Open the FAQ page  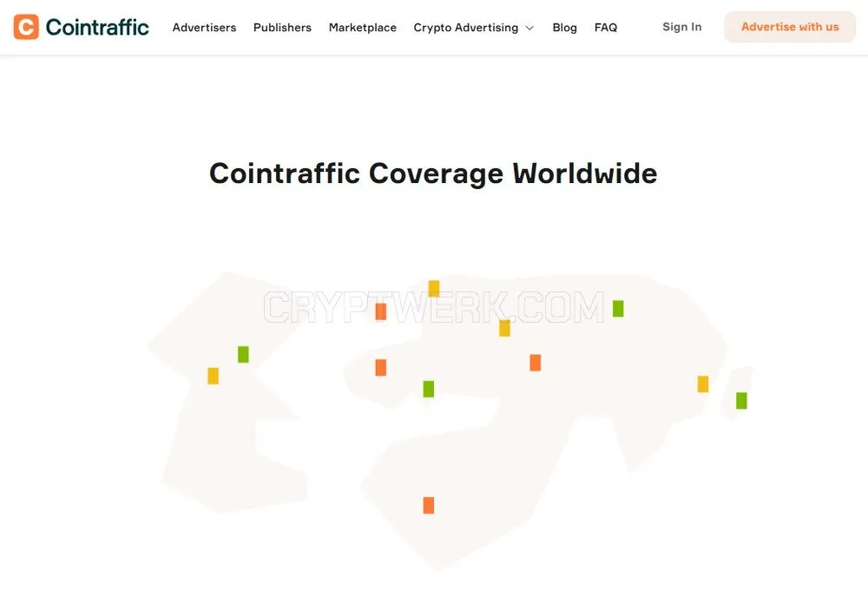point(606,27)
